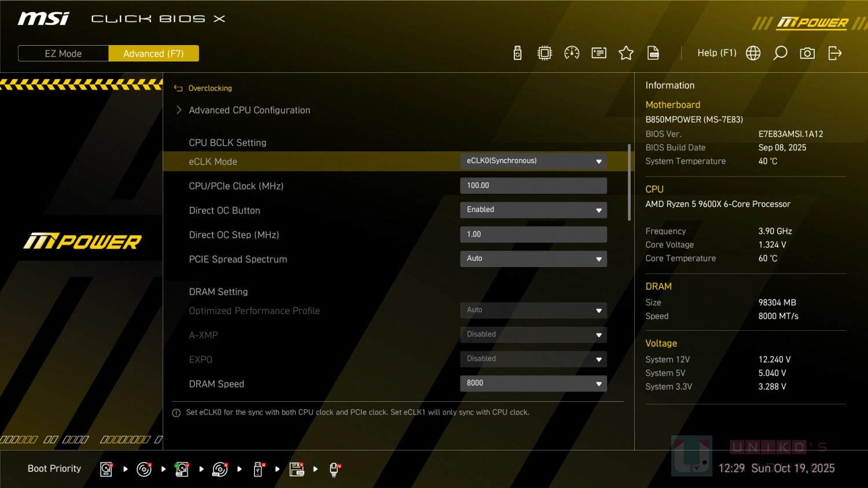Screen dimensions: 868x488
Task: Open the PCIE Spread Spectrum dropdown
Action: 533,258
